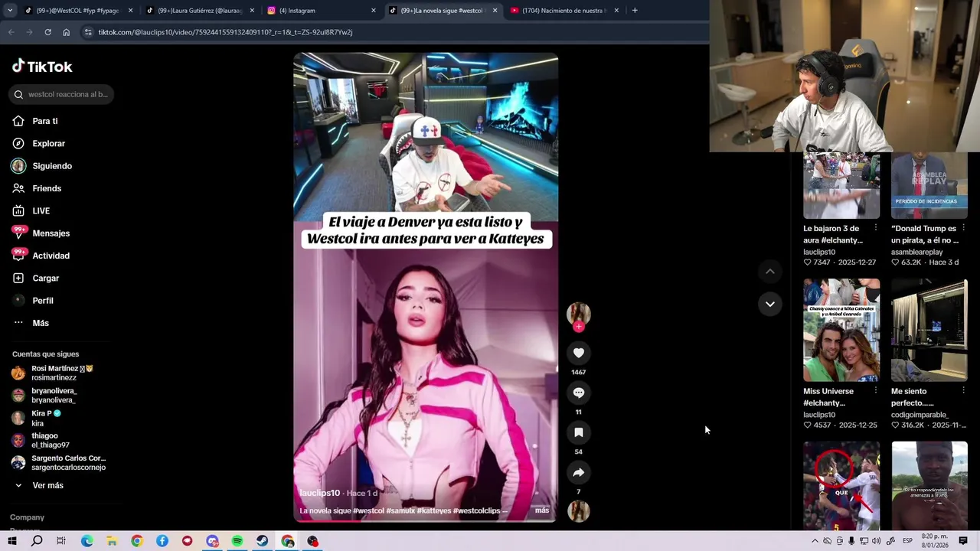Open options for "Donald Trump es" video
The height and width of the screenshot is (551, 980).
click(x=963, y=228)
